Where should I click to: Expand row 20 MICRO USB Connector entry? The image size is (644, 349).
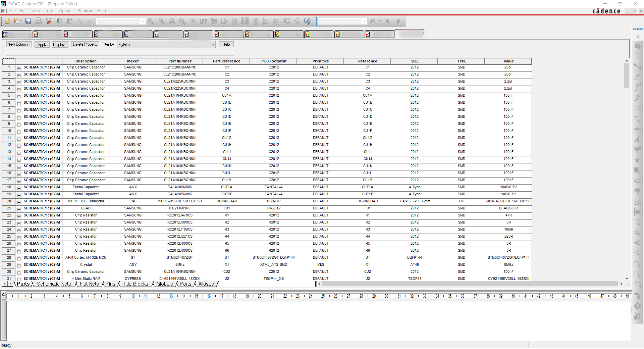[19, 202]
